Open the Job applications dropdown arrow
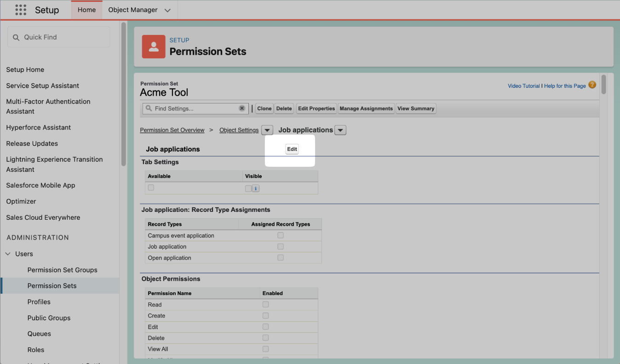 point(340,130)
